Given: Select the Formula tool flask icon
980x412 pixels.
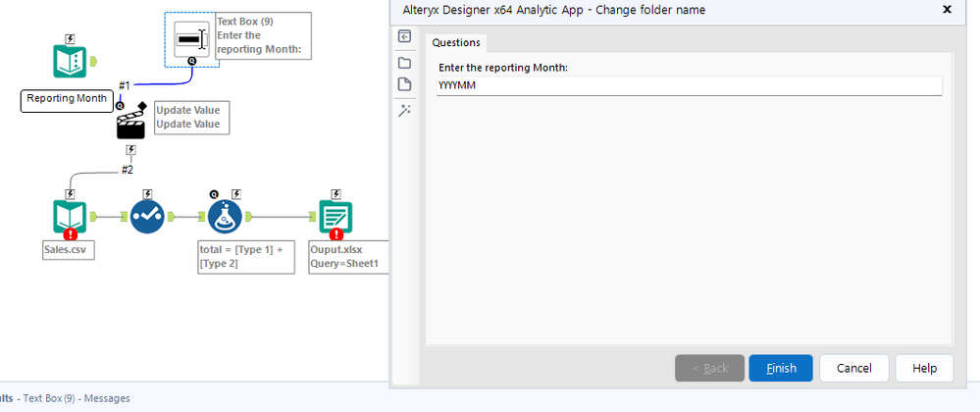Looking at the screenshot, I should (225, 217).
